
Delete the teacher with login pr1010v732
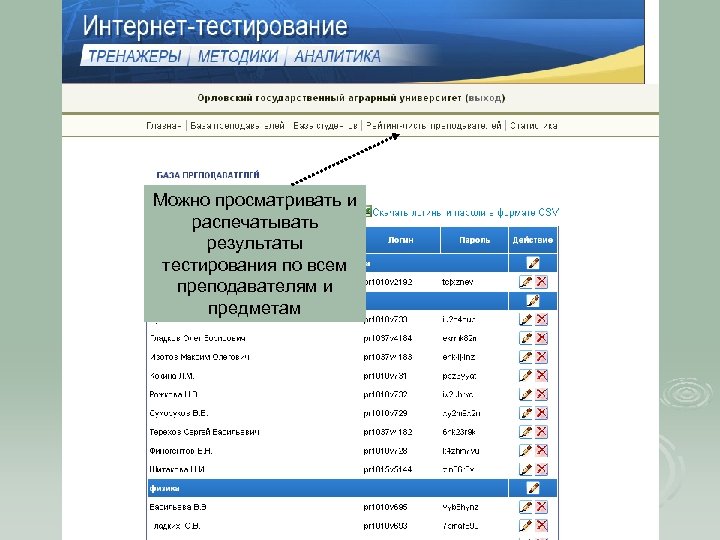[x=542, y=394]
